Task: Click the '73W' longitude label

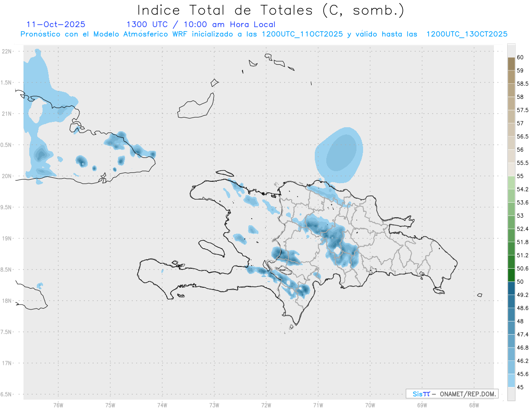Action: coord(214,405)
